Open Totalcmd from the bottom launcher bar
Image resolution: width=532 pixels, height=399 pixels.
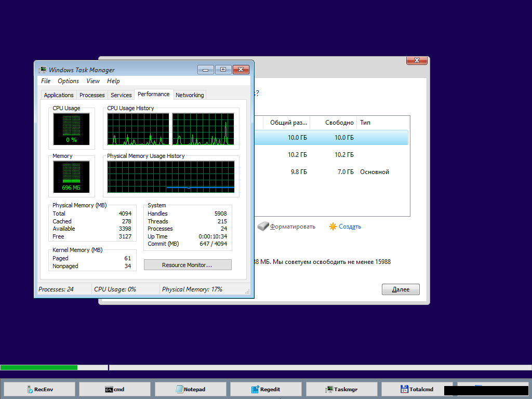417,389
